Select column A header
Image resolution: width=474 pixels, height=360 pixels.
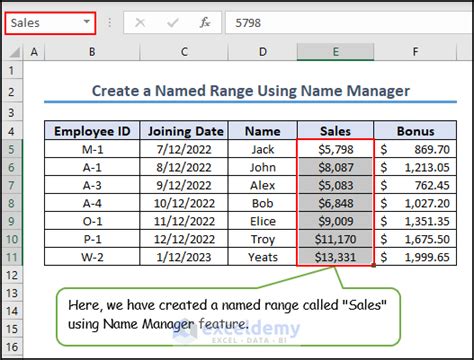[34, 52]
